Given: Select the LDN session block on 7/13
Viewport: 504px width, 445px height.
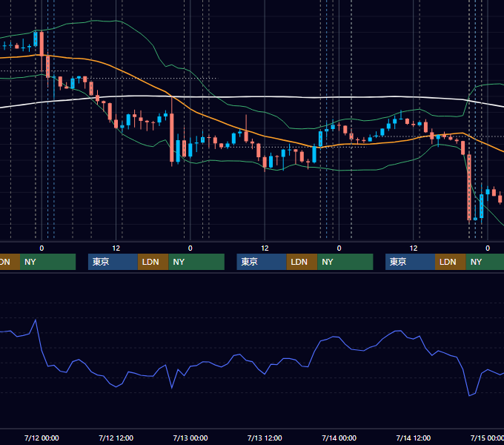Looking at the screenshot, I should pyautogui.click(x=302, y=262).
